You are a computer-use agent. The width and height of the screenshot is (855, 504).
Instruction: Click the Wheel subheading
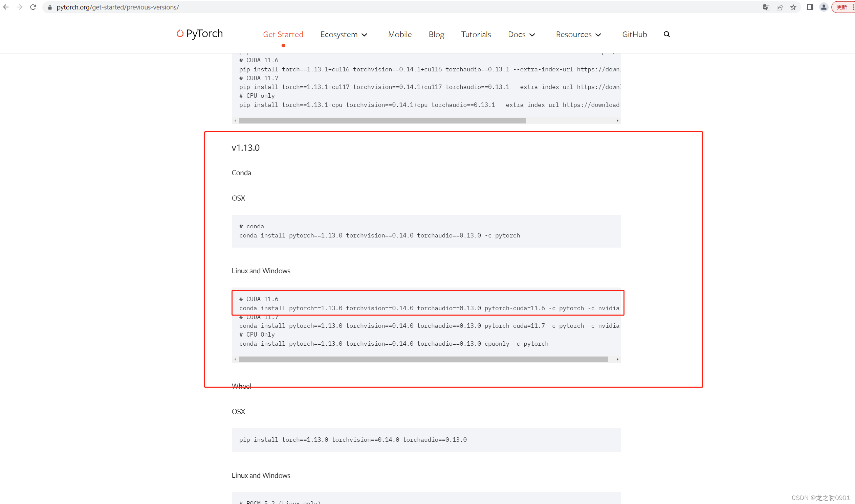(241, 386)
